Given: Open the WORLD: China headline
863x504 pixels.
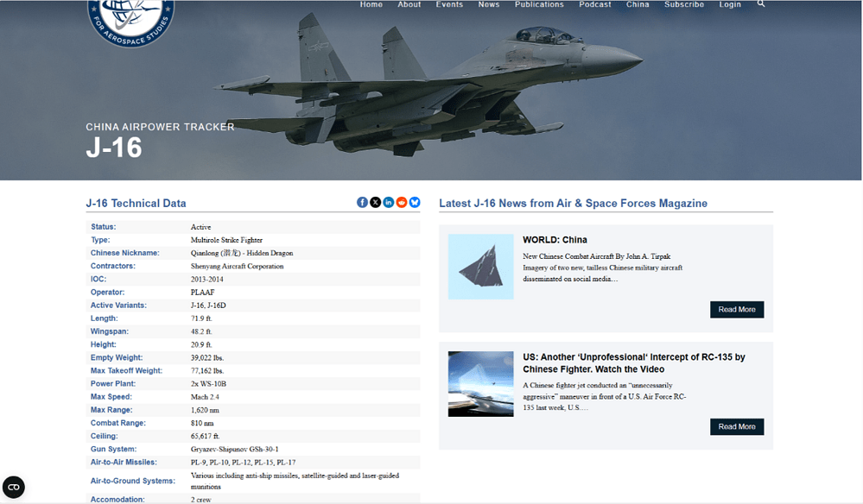Looking at the screenshot, I should coord(555,240).
